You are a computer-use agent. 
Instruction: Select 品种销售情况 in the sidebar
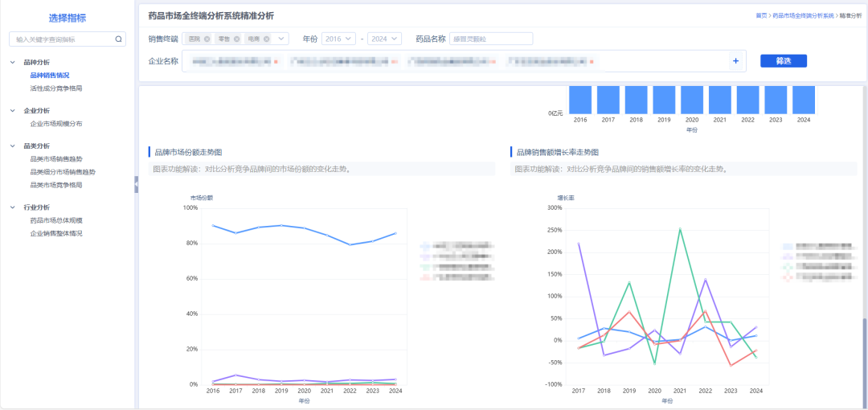coord(49,76)
